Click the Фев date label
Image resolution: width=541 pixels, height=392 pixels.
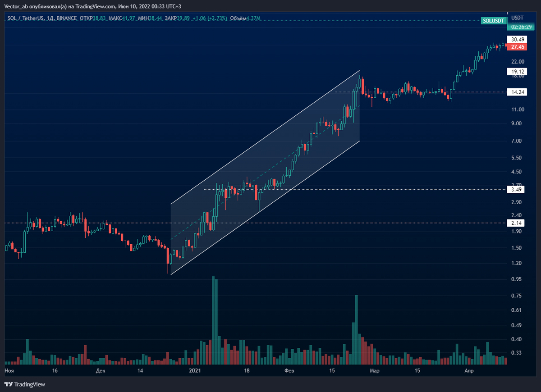289,371
